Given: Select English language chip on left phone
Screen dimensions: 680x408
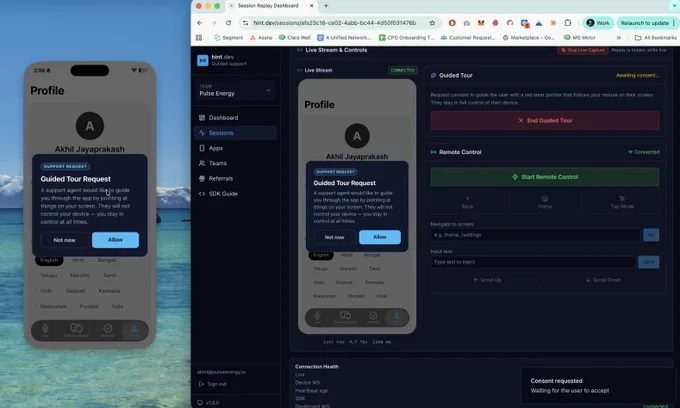Looking at the screenshot, I should (49, 260).
